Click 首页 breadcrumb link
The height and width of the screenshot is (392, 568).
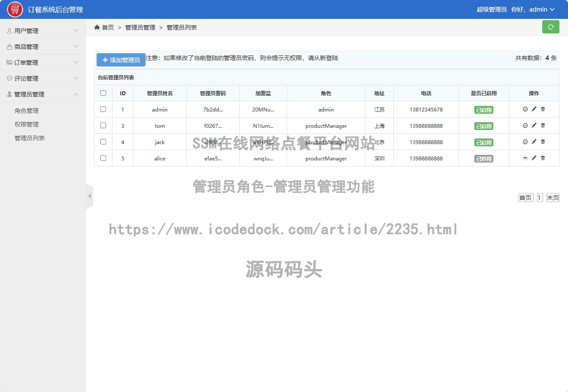pos(108,27)
